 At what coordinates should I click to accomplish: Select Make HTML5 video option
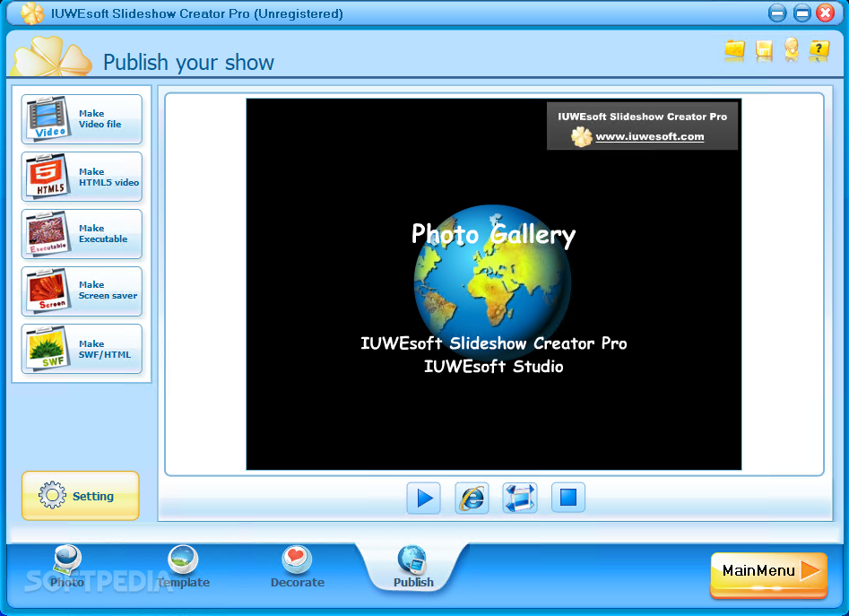pos(82,177)
